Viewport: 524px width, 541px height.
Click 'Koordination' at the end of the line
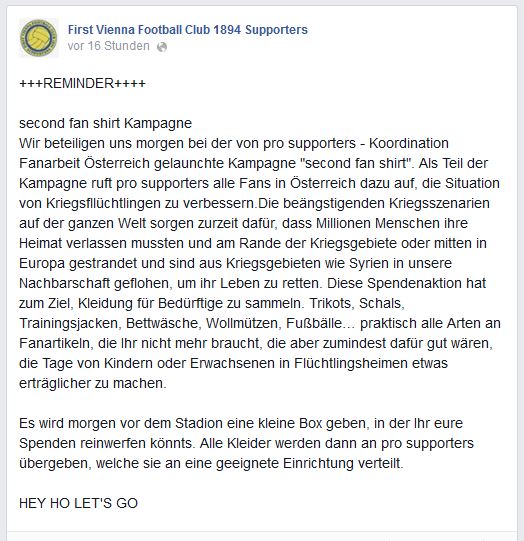pos(409,143)
